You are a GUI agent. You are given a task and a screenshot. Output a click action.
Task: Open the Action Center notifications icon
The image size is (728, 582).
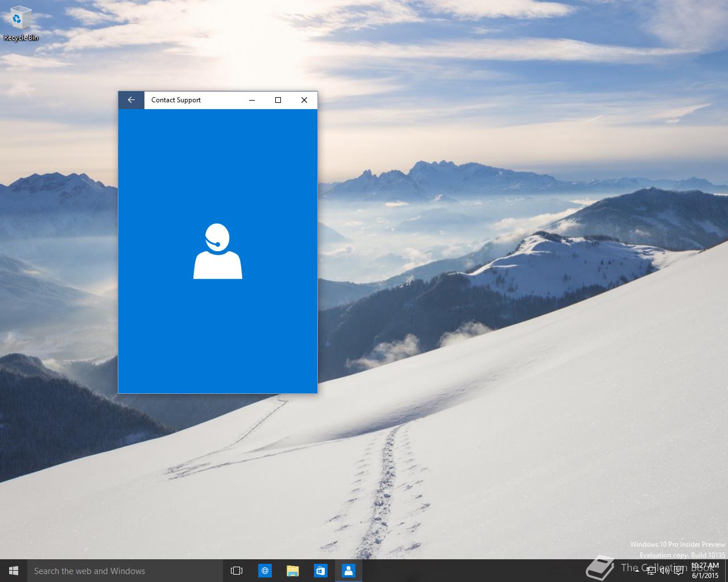tap(679, 571)
